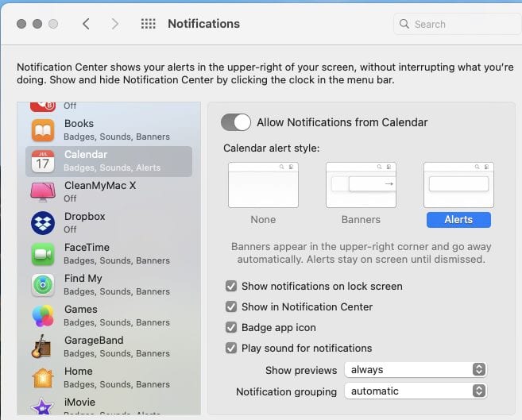Expand the Notification grouping dropdown

(415, 391)
